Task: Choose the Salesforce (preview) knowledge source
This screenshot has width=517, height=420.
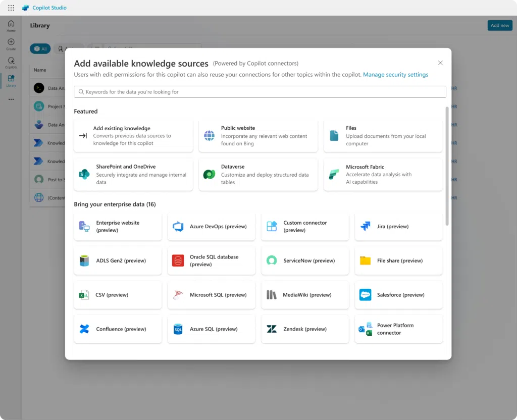Action: (398, 294)
